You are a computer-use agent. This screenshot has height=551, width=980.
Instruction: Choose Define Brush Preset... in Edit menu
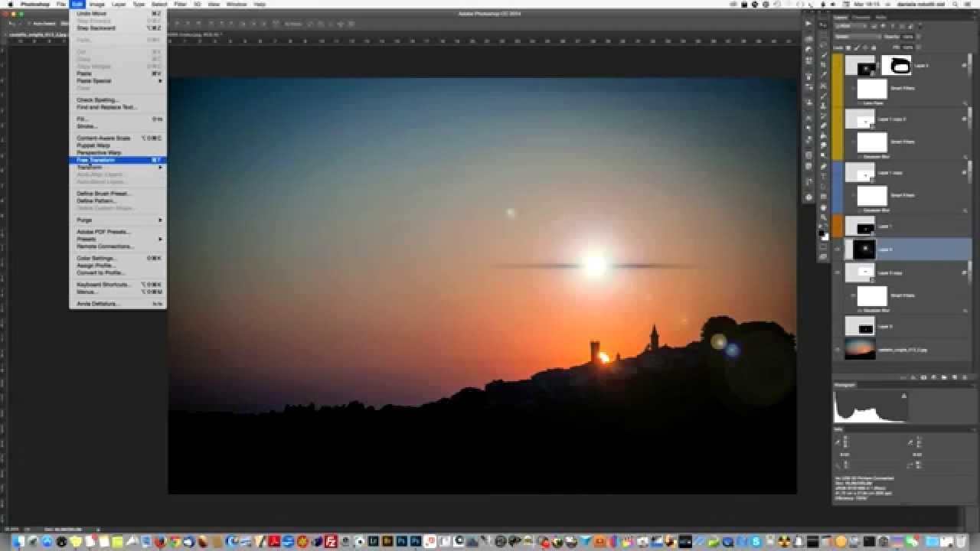(117, 194)
